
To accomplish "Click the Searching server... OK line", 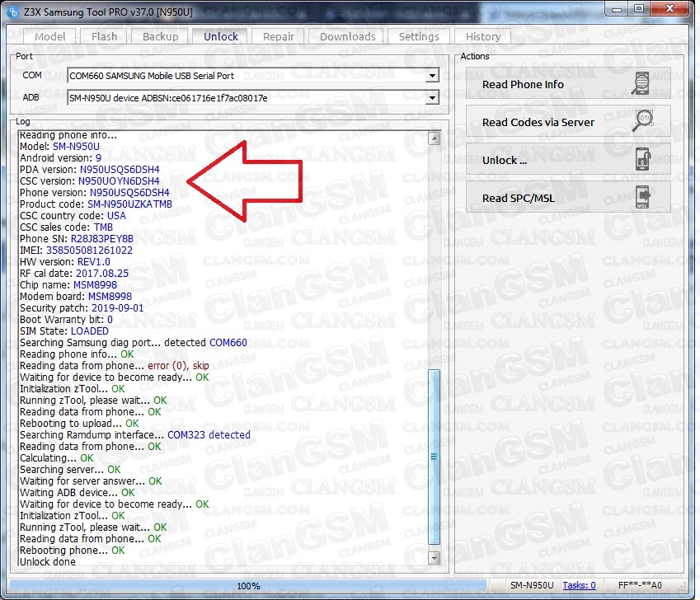I will (x=70, y=470).
